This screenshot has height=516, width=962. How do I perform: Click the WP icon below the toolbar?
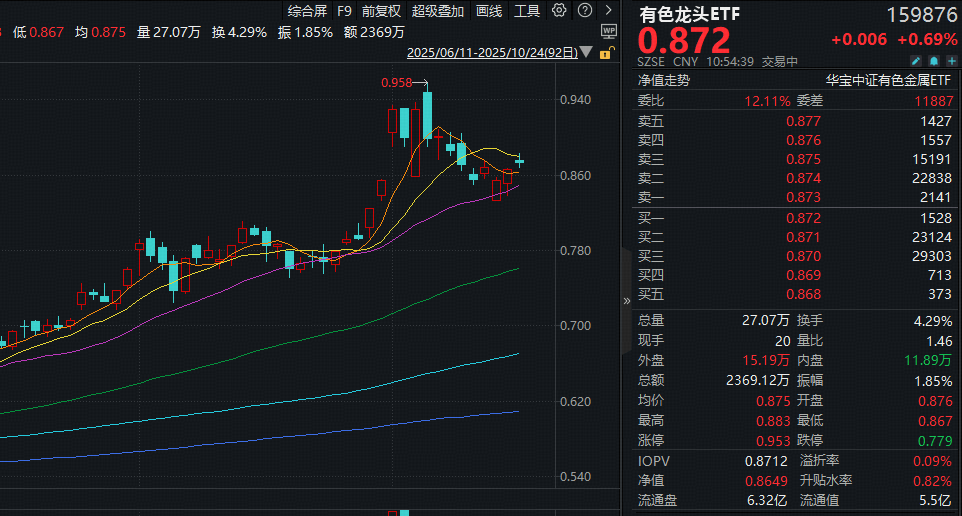[x=609, y=31]
